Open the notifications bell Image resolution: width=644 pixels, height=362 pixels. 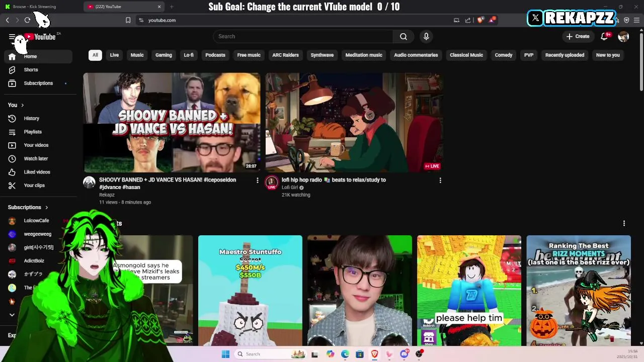[605, 36]
